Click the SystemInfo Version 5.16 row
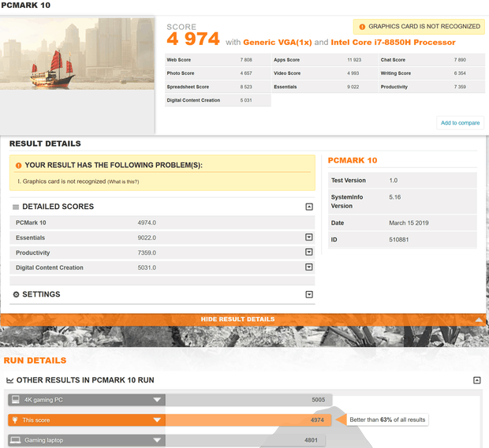The height and width of the screenshot is (448, 489). point(402,202)
